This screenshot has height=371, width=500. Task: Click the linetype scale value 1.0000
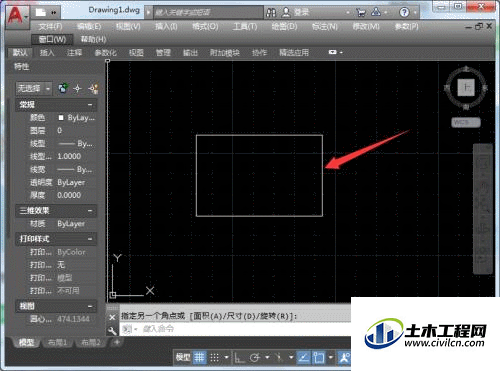pos(69,156)
